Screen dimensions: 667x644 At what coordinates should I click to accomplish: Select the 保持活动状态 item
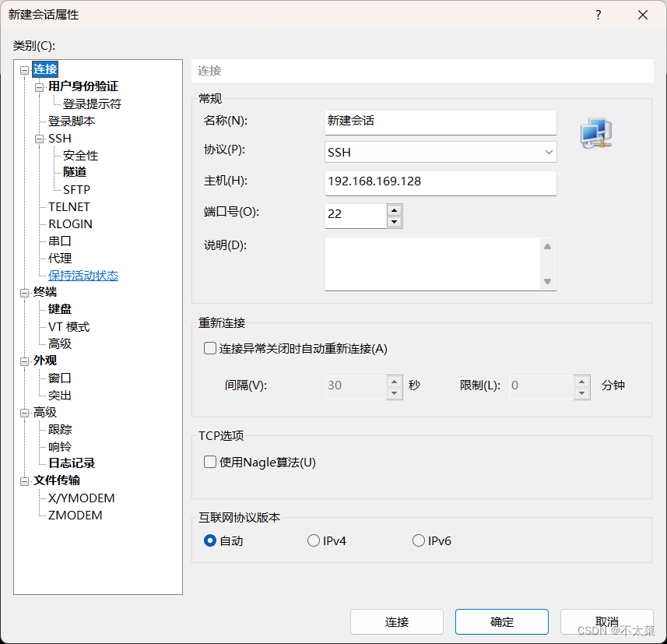tap(83, 275)
